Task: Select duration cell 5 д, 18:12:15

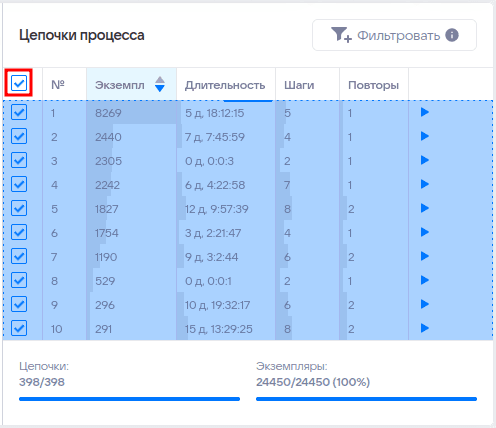Action: coord(215,113)
